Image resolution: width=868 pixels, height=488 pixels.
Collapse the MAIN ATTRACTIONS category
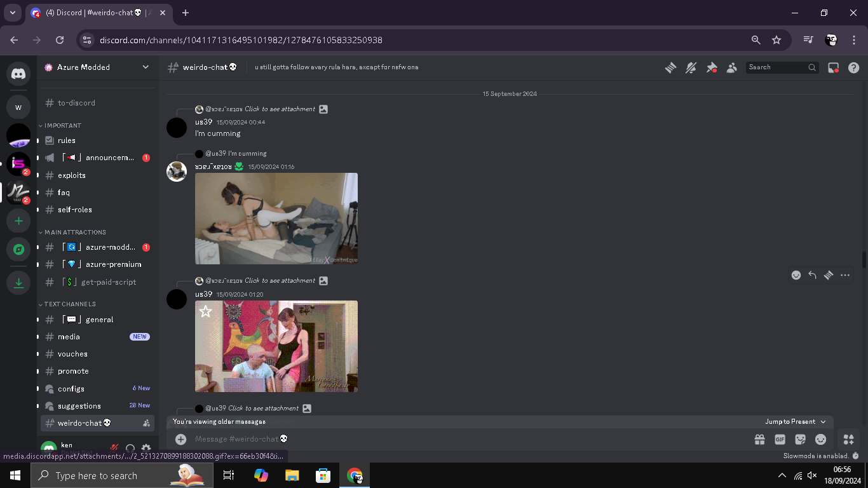click(x=72, y=233)
